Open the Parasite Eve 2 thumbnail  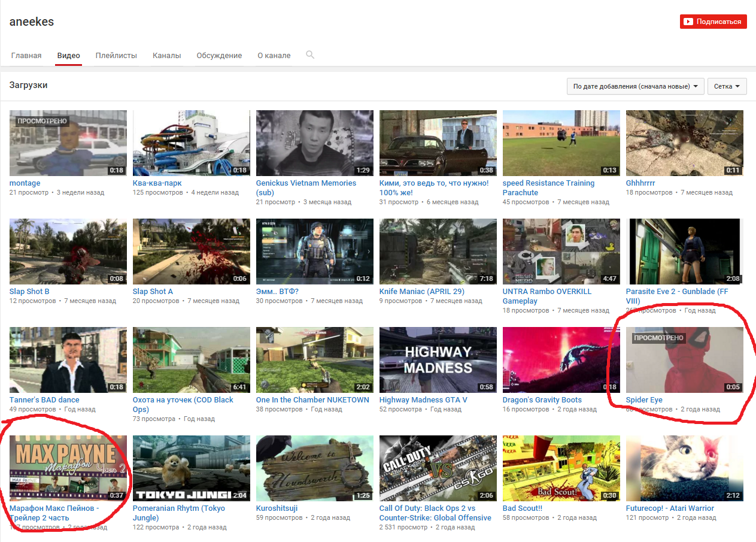685,252
